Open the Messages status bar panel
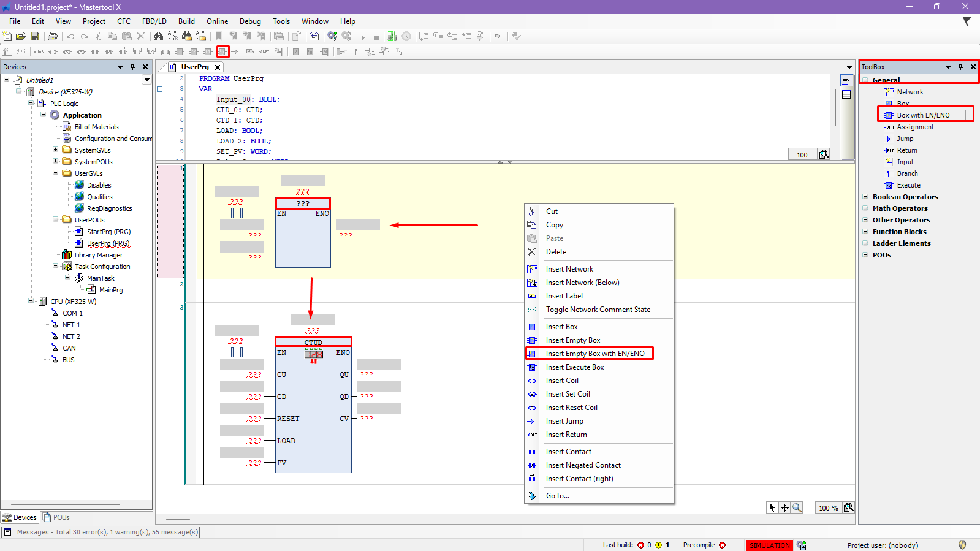The image size is (980, 551). click(x=101, y=532)
